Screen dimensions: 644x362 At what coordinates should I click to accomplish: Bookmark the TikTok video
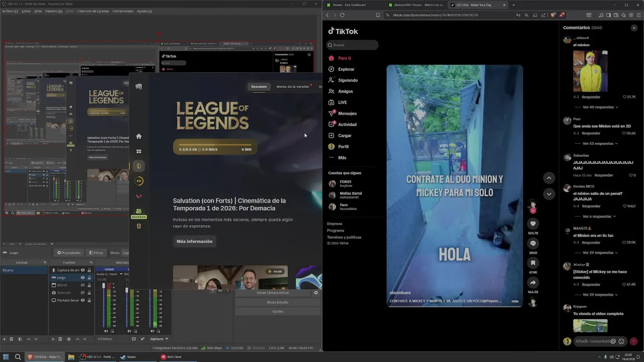(533, 263)
